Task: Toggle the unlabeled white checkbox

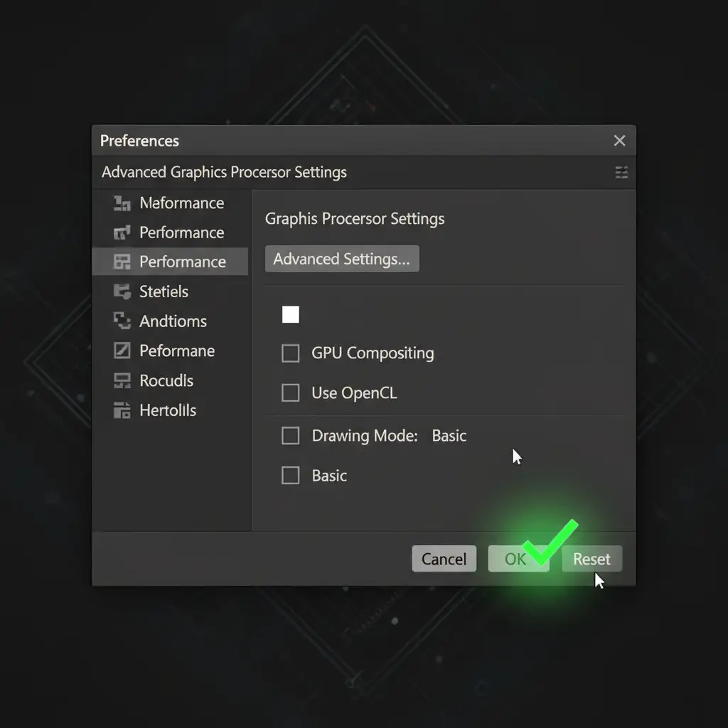Action: pyautogui.click(x=291, y=315)
